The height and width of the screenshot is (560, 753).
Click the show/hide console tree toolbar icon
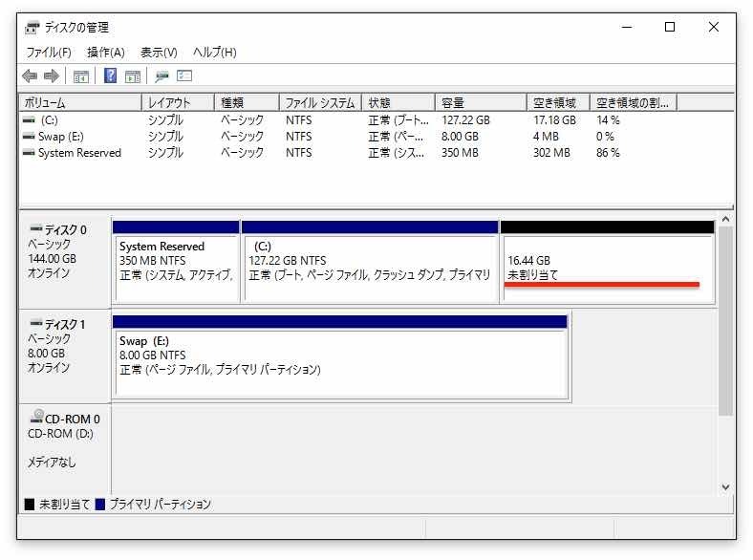pyautogui.click(x=80, y=76)
